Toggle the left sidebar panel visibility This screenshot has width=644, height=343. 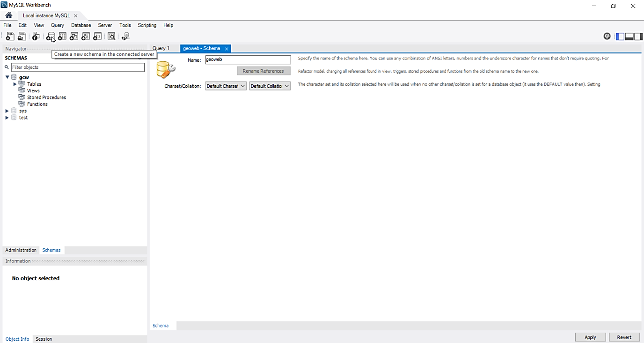tap(620, 36)
